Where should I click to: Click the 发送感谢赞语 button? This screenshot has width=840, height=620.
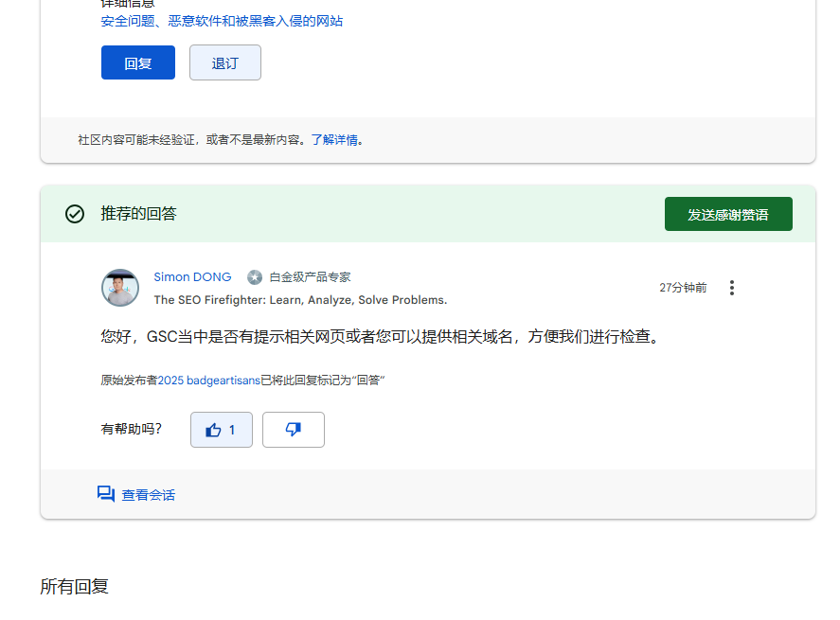[727, 214]
